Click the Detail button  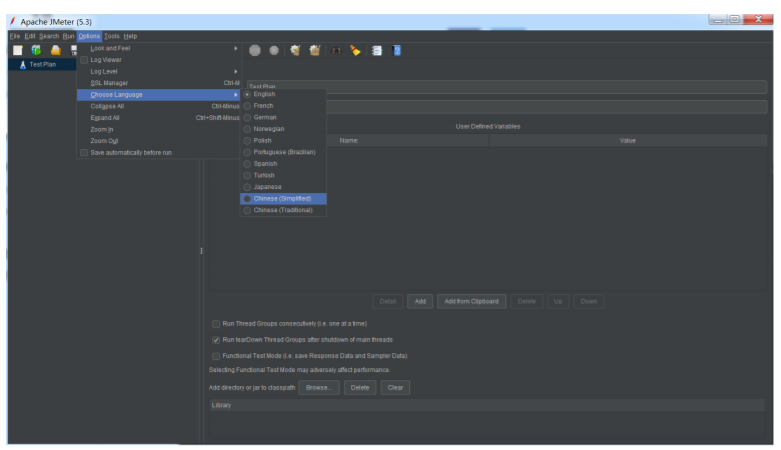(x=388, y=301)
